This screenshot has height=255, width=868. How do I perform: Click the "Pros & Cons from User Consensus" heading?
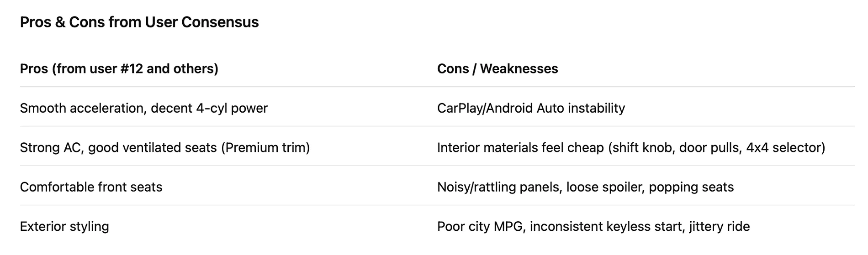tap(139, 22)
